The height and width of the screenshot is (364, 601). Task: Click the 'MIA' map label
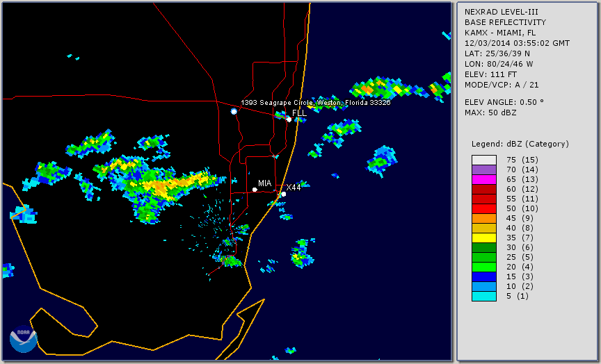tap(264, 183)
